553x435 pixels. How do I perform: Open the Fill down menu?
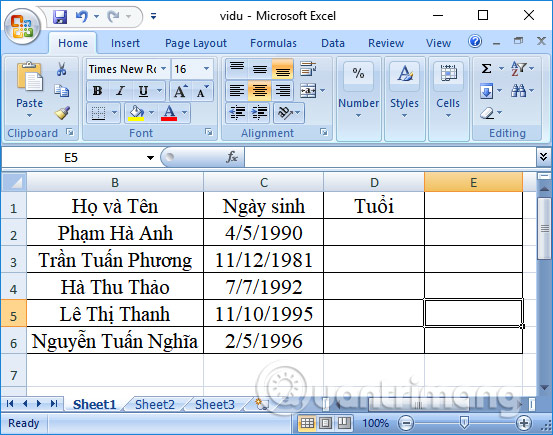pos(490,91)
